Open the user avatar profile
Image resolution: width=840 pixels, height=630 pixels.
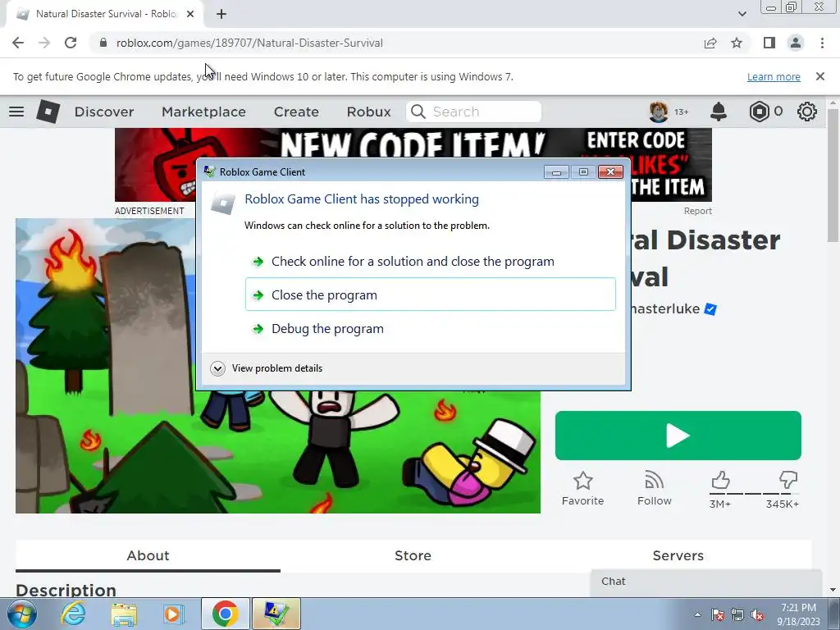(x=659, y=112)
